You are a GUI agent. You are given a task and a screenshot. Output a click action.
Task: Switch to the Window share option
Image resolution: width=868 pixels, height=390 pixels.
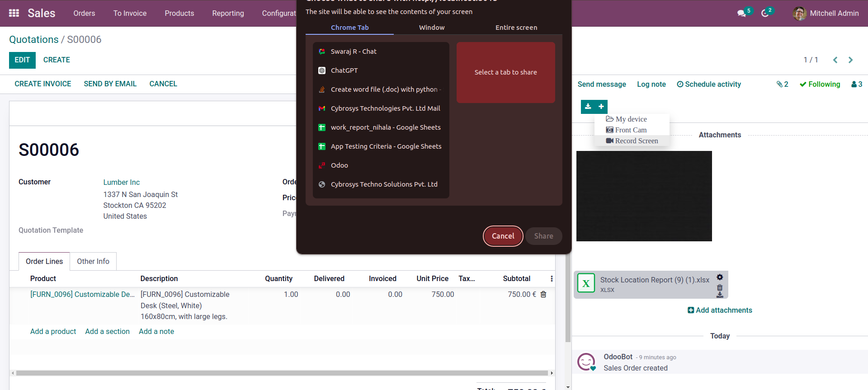click(432, 28)
